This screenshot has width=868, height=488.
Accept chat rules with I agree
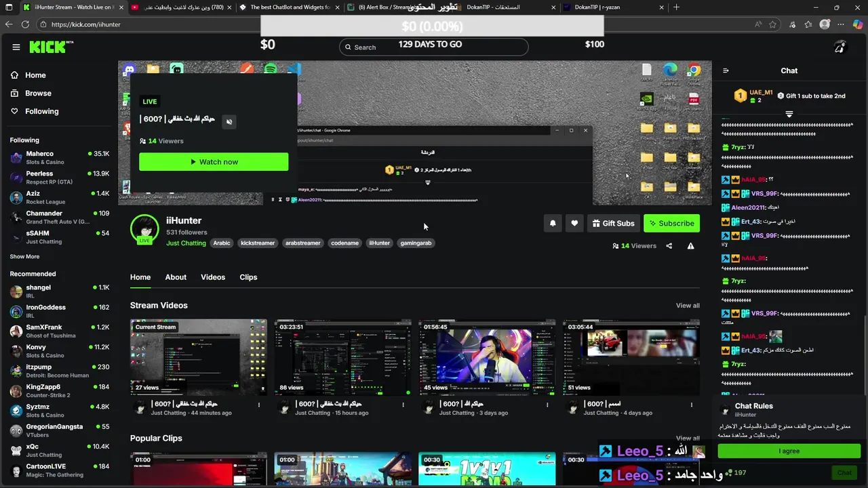tap(789, 451)
